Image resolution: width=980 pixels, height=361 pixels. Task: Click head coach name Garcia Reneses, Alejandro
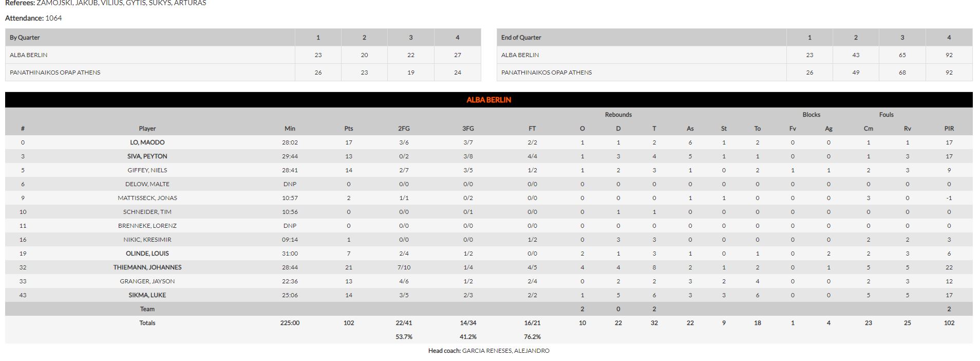[505, 351]
